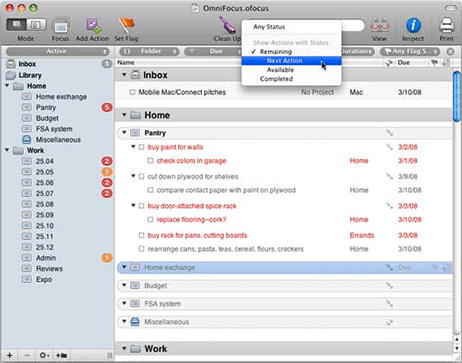Select Pantry project in sidebar

[x=46, y=107]
